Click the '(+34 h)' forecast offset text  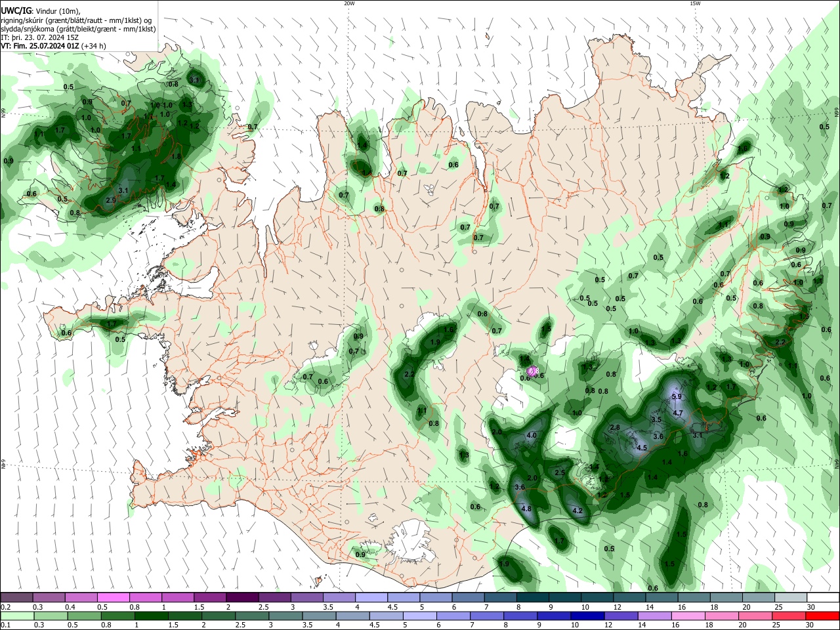pyautogui.click(x=93, y=46)
